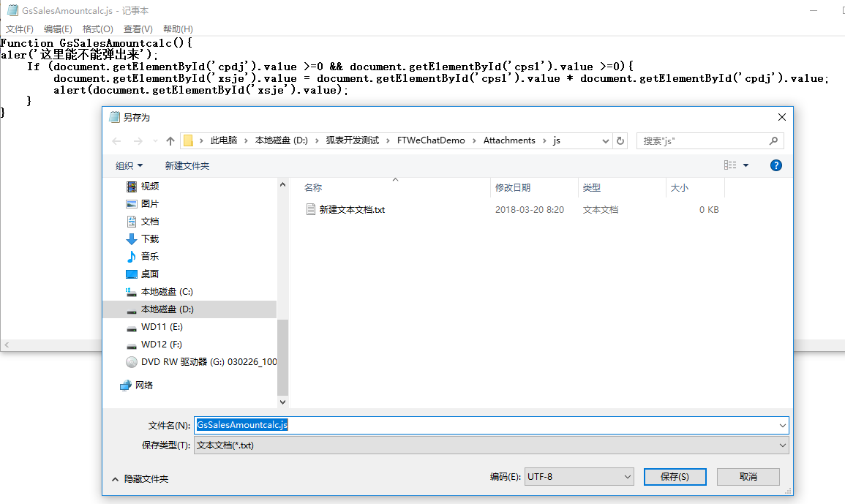Open the 格式(O) menu in Notepad
Image resolution: width=845 pixels, height=504 pixels.
click(x=97, y=29)
